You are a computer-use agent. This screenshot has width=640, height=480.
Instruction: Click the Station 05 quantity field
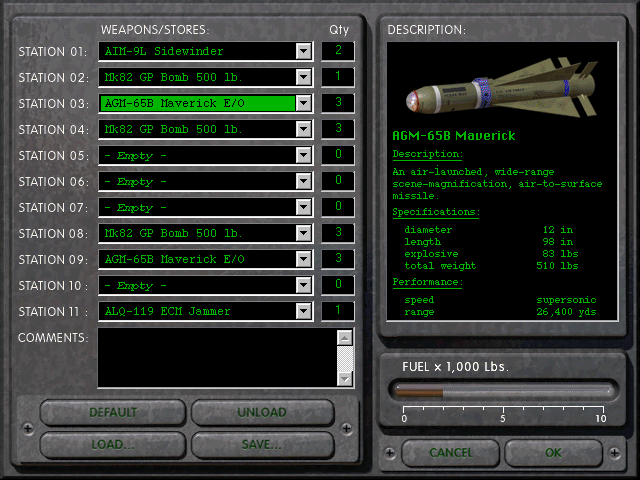pos(338,156)
